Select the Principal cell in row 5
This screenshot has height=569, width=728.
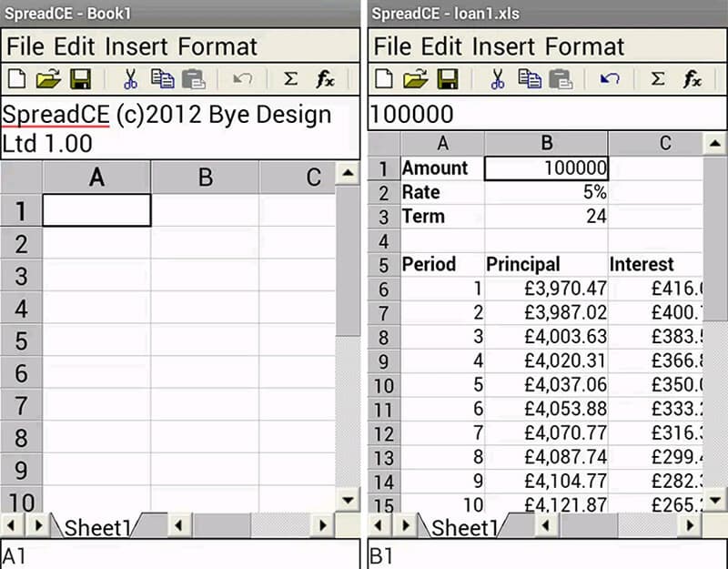pos(547,264)
